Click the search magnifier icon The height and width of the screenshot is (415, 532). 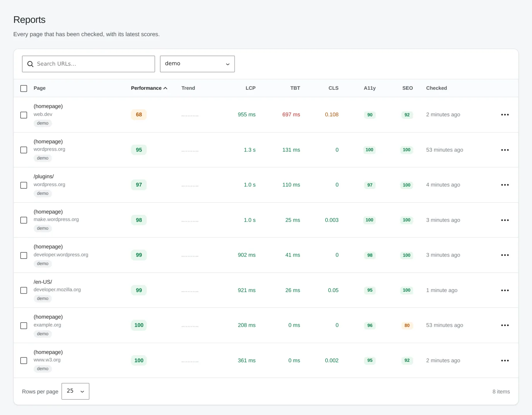click(30, 64)
